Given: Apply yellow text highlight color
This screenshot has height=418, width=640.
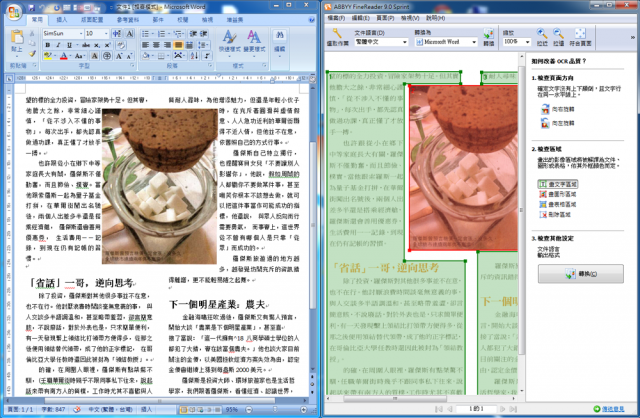Looking at the screenshot, I should tap(48, 56).
